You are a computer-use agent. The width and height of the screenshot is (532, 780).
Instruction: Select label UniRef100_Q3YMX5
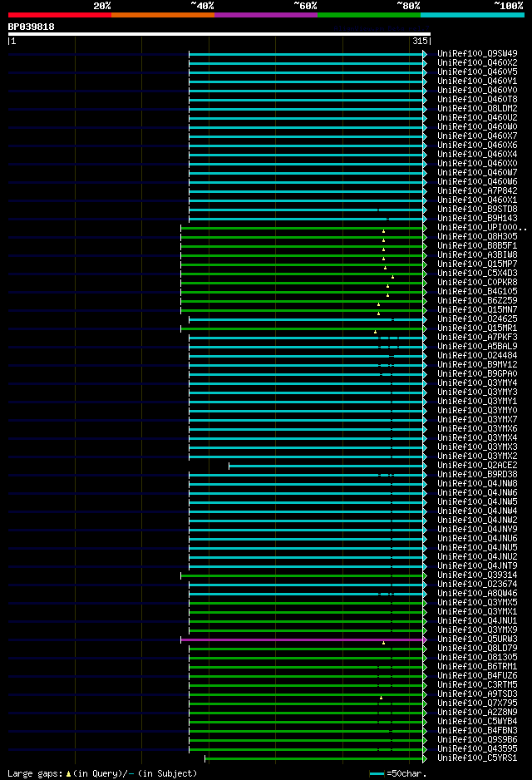point(477,602)
